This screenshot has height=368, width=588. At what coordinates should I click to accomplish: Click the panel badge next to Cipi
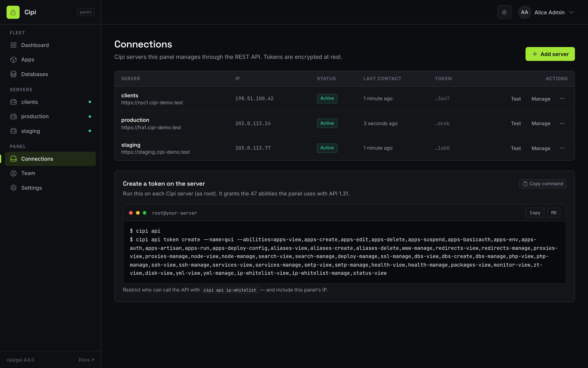click(x=86, y=12)
